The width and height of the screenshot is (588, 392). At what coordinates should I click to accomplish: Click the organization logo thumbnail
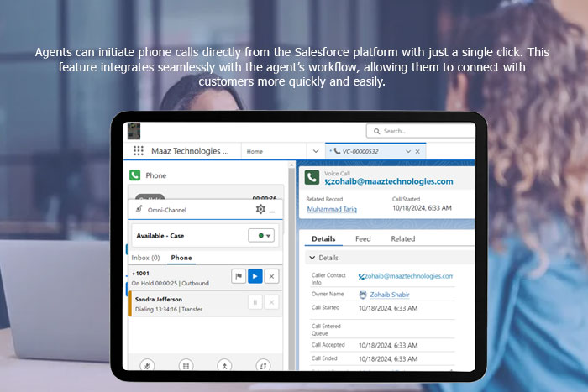click(x=134, y=131)
